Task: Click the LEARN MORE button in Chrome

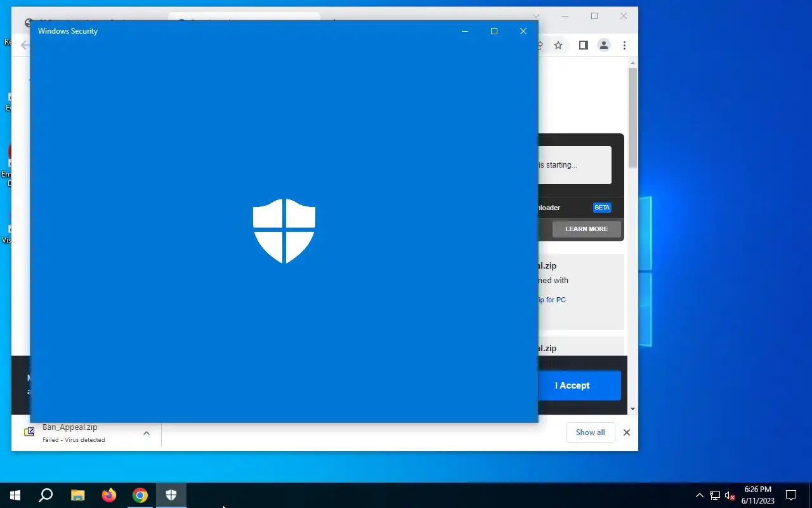Action: pyautogui.click(x=587, y=229)
